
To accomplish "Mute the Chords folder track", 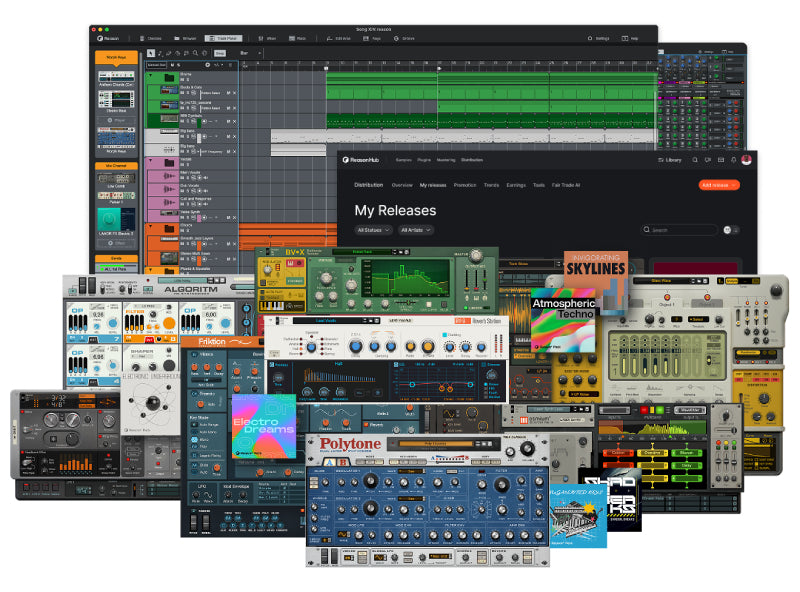I will [182, 231].
